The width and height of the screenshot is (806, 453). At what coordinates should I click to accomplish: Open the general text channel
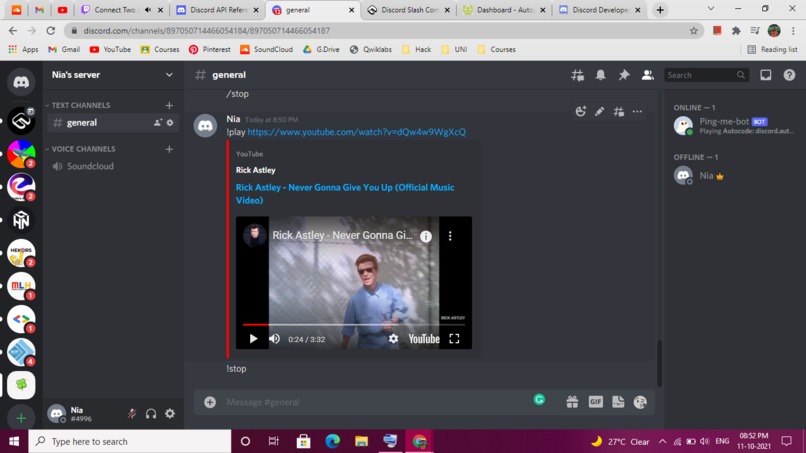pyautogui.click(x=113, y=123)
